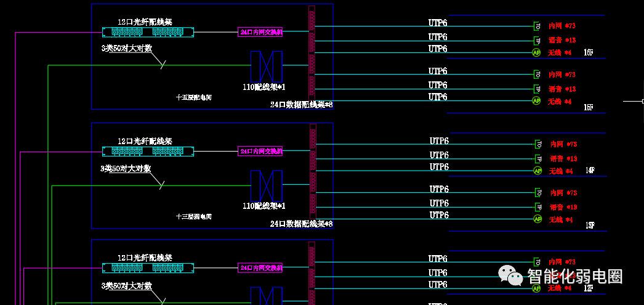
Task: Select the TP voice outlet symbol on 15F
Action: pyautogui.click(x=537, y=89)
